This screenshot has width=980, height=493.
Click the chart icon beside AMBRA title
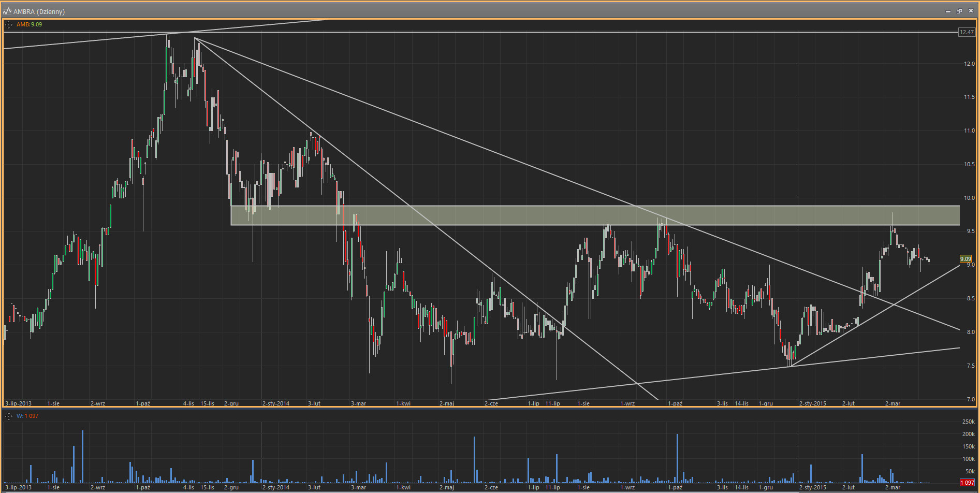tap(7, 11)
